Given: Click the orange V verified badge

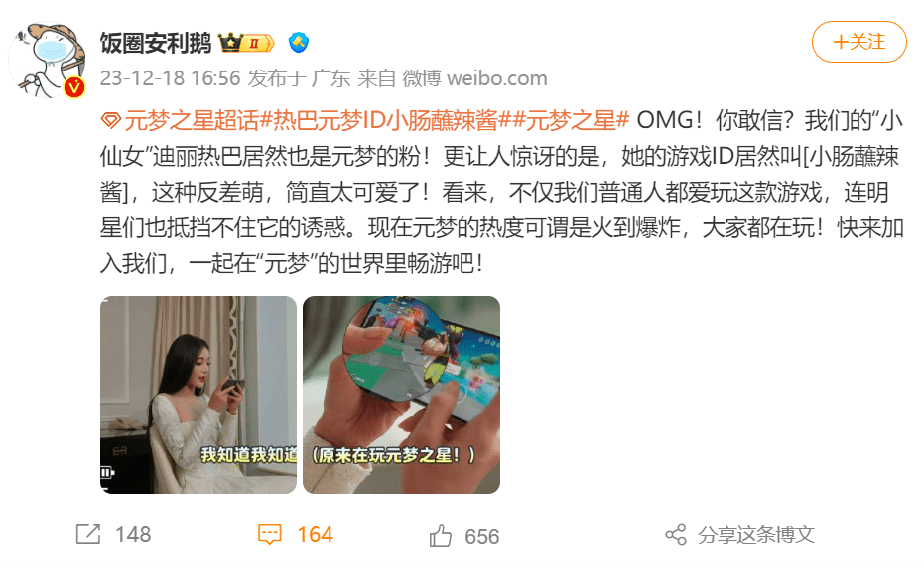Looking at the screenshot, I should coord(74,88).
